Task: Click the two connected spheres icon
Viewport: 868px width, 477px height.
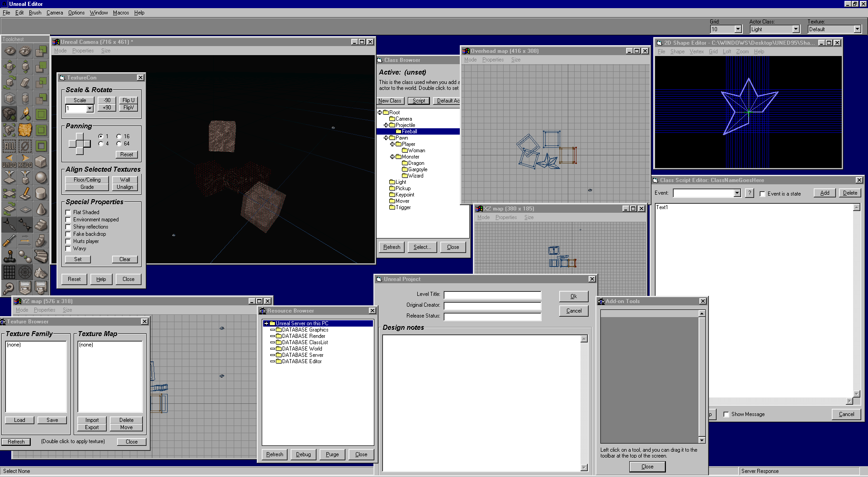Action: [x=25, y=257]
